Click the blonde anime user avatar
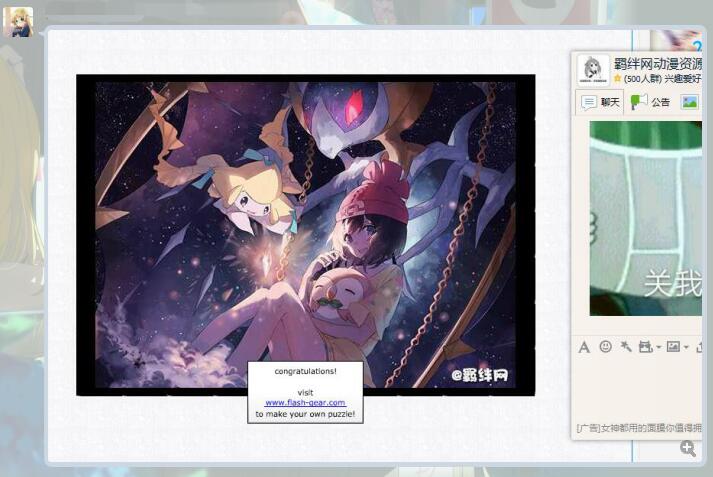This screenshot has height=477, width=713. coord(18,22)
